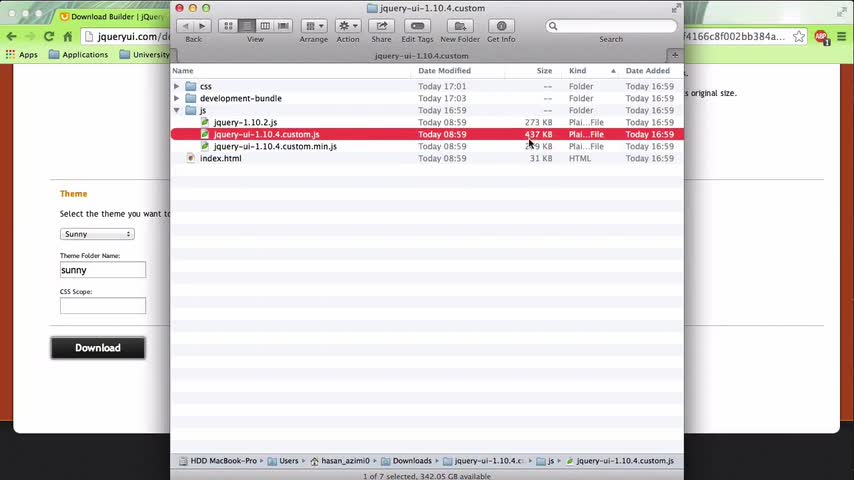
Task: Open the Applications bookmarks folder
Action: tap(78, 54)
